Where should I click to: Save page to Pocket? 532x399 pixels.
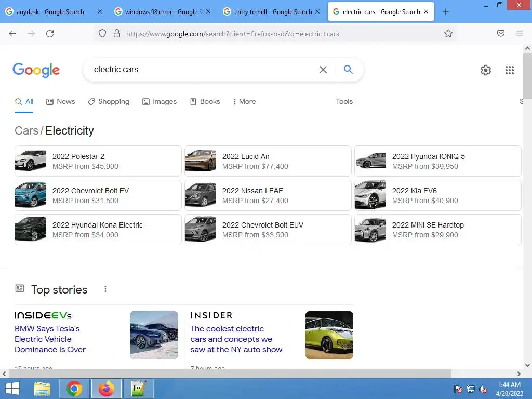click(x=500, y=33)
